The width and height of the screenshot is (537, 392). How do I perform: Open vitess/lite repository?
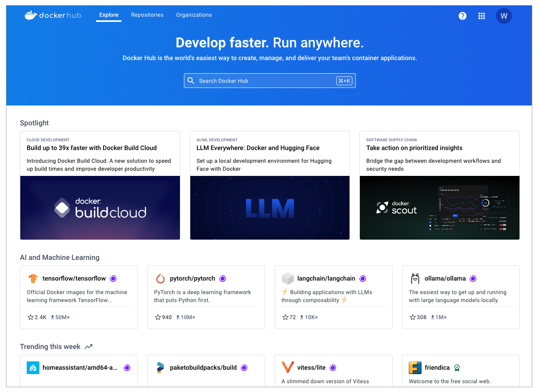pyautogui.click(x=311, y=368)
